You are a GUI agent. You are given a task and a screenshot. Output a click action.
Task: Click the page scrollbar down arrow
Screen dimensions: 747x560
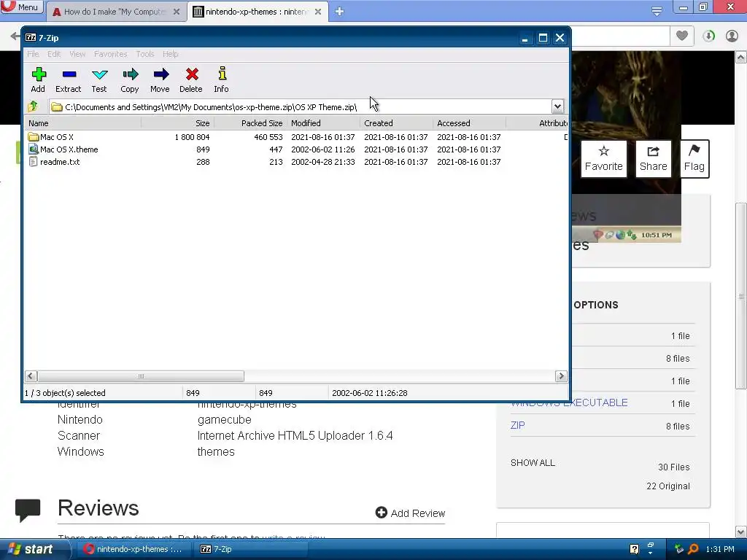pos(741,532)
